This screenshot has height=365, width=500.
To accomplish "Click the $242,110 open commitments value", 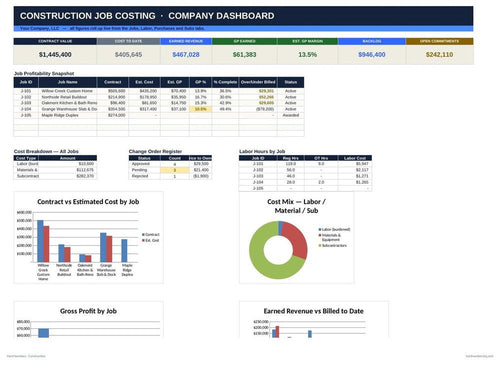I will point(439,55).
